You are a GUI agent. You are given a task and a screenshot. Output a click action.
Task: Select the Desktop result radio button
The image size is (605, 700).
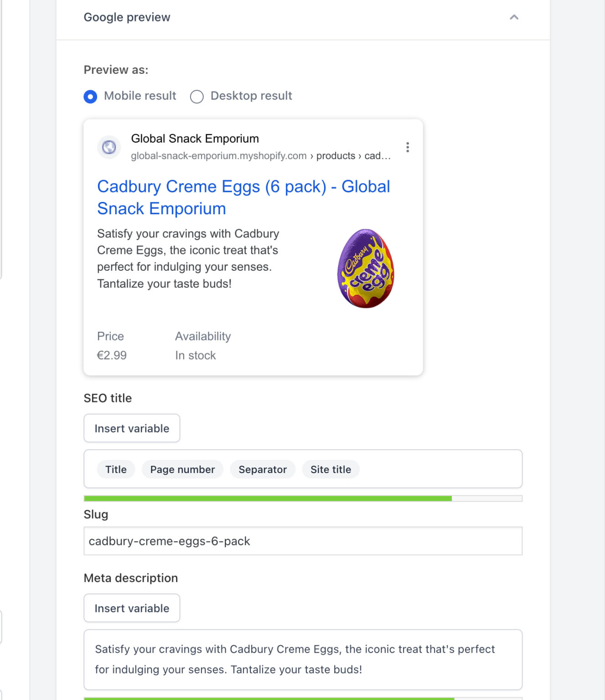tap(197, 96)
